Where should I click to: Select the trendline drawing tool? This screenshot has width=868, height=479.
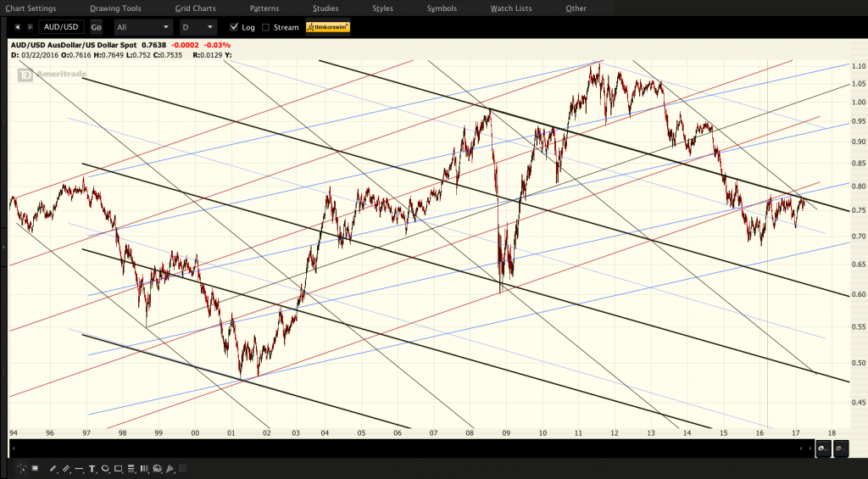pos(53,469)
